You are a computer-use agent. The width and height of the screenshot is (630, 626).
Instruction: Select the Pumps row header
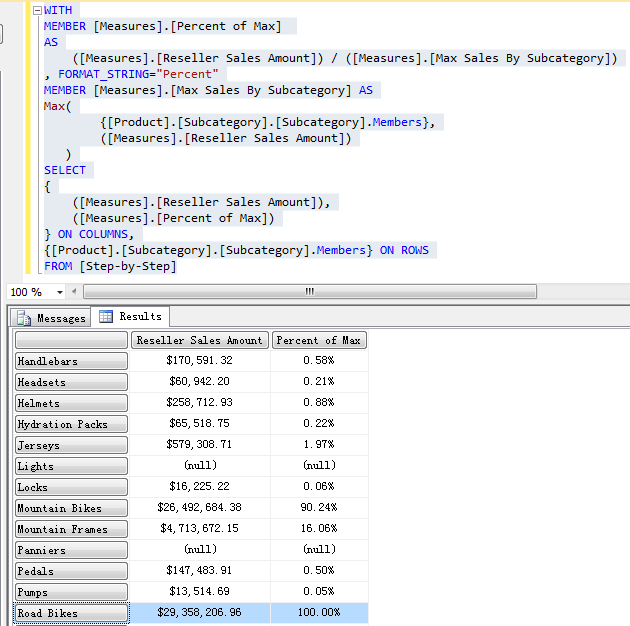click(72, 592)
